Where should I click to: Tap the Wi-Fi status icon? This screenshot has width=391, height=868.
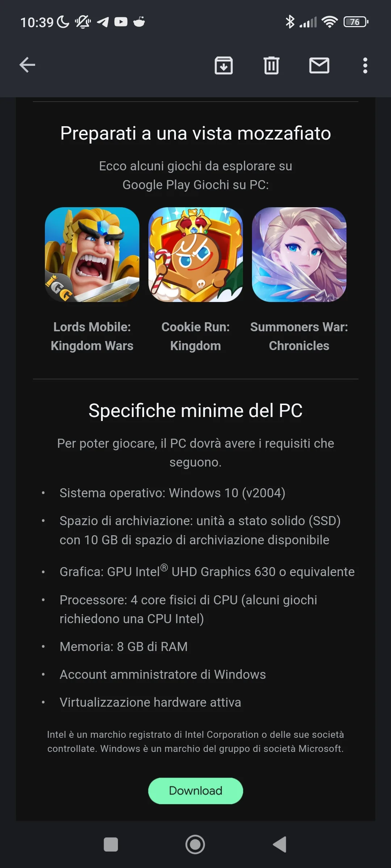(x=329, y=22)
